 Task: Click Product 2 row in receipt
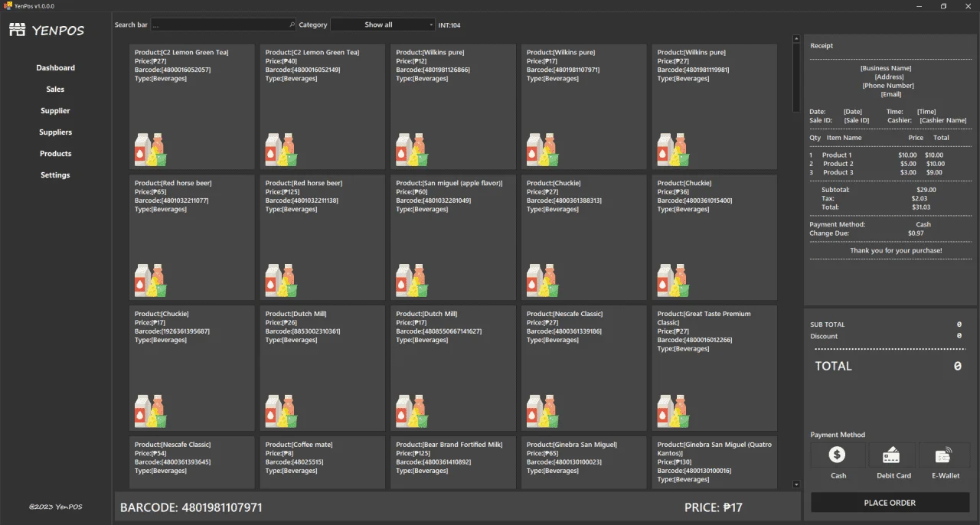pyautogui.click(x=877, y=164)
